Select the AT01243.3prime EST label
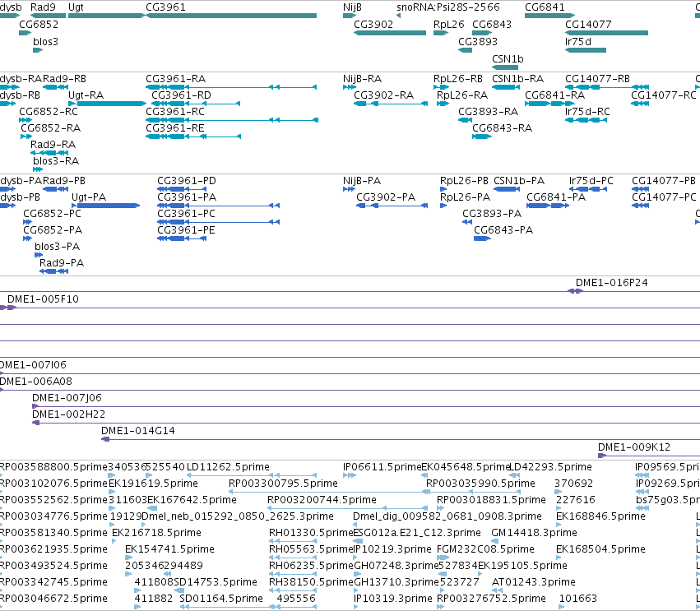The width and height of the screenshot is (700, 611). click(x=533, y=582)
